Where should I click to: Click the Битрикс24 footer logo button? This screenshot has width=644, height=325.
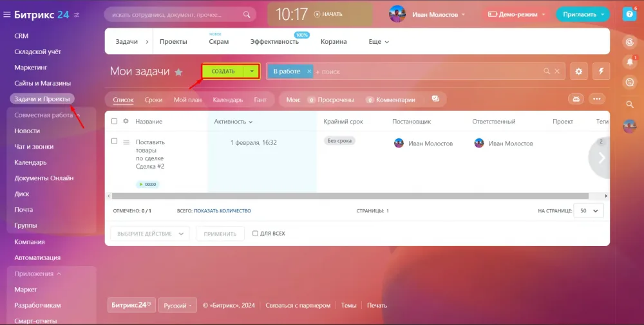pos(131,305)
